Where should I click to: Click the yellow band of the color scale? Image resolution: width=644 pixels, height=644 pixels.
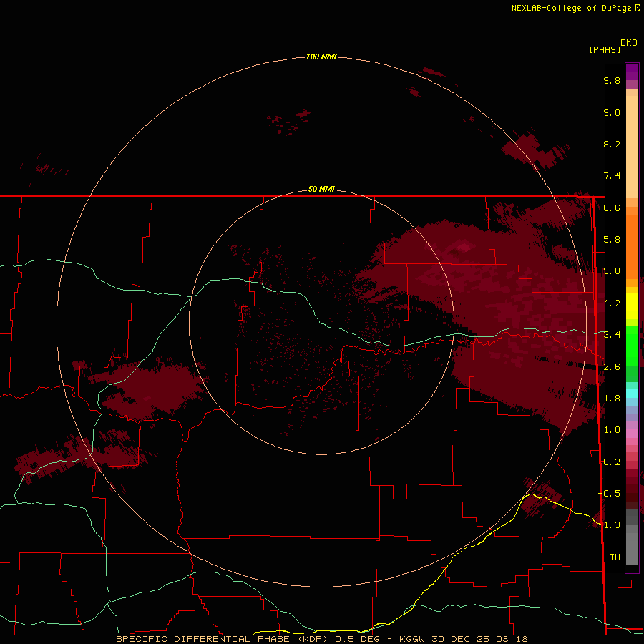tap(632, 306)
